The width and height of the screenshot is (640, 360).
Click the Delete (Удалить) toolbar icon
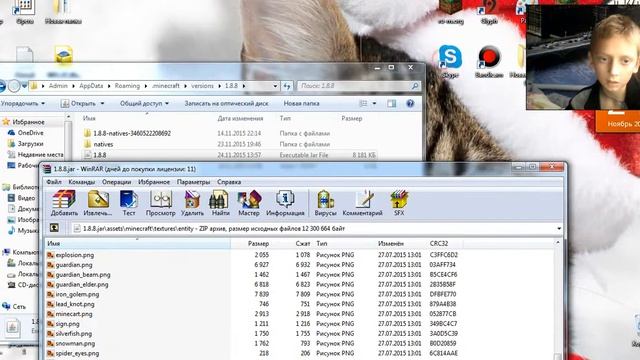click(x=192, y=203)
